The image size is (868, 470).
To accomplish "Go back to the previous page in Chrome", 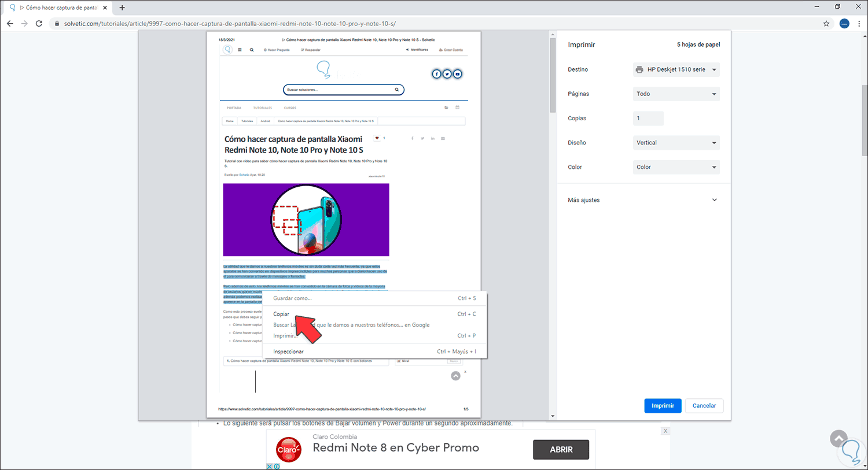I will coord(10,24).
